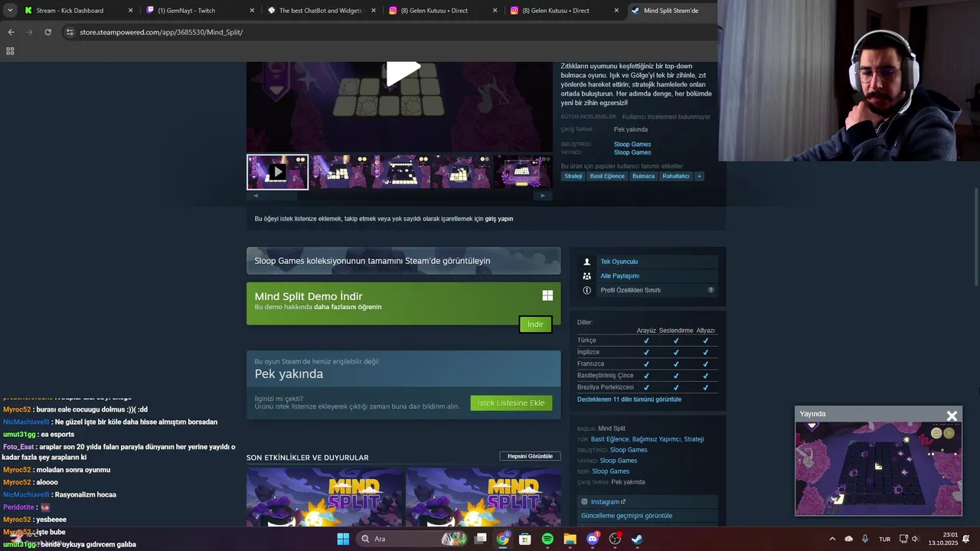View all 11 supported languages link

click(629, 399)
